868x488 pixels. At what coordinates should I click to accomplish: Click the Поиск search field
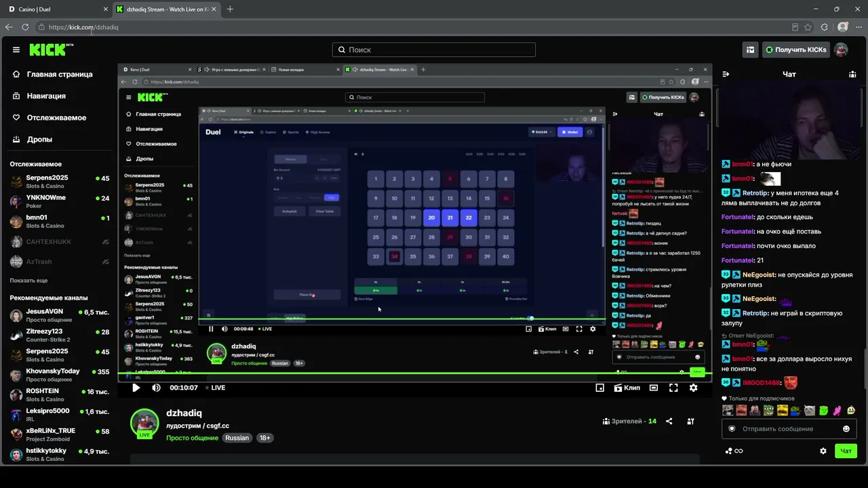(x=434, y=49)
